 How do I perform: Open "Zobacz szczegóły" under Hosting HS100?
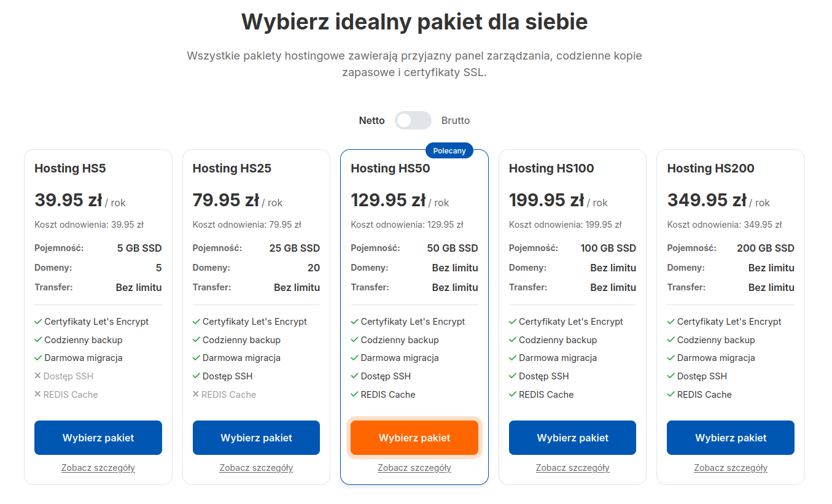[572, 467]
